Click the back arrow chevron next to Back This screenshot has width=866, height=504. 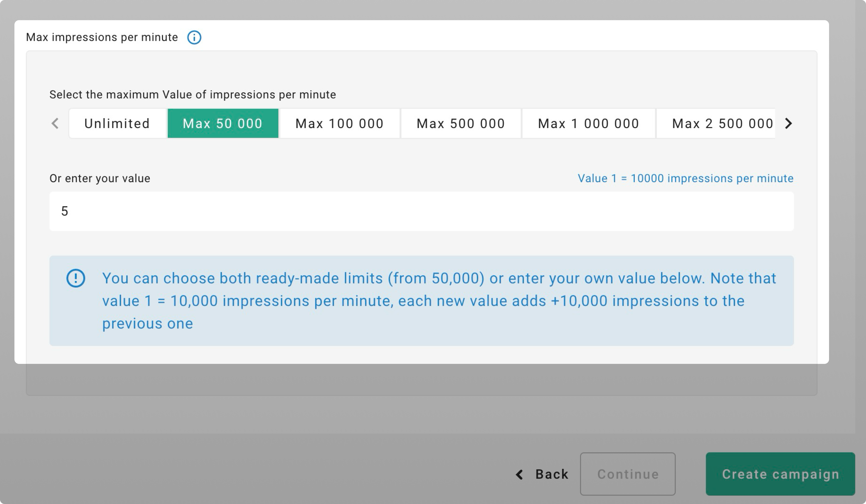tap(519, 474)
